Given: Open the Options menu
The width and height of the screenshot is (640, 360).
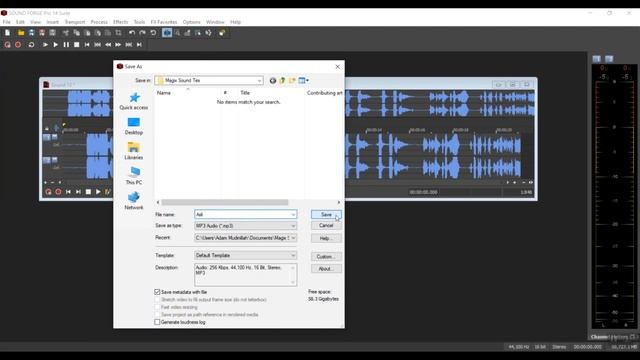Looking at the screenshot, I should click(x=191, y=22).
